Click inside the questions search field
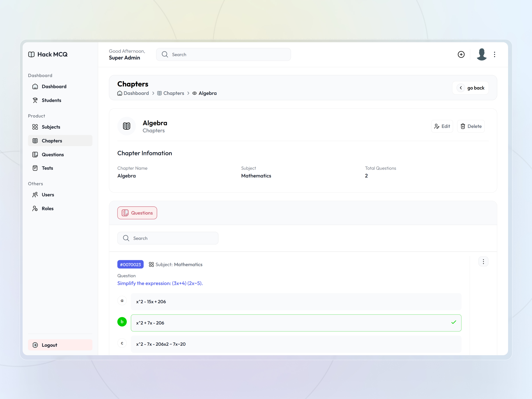Viewport: 532px width, 399px height. (x=168, y=238)
